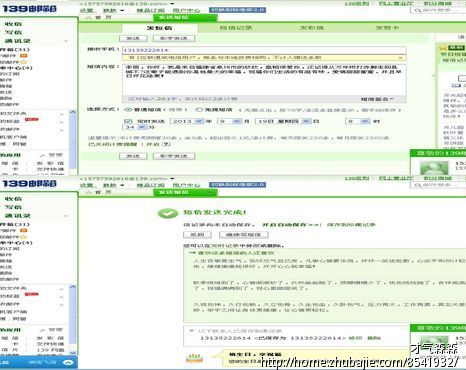Click the home icon beside 首页 in upper window

pos(89,17)
